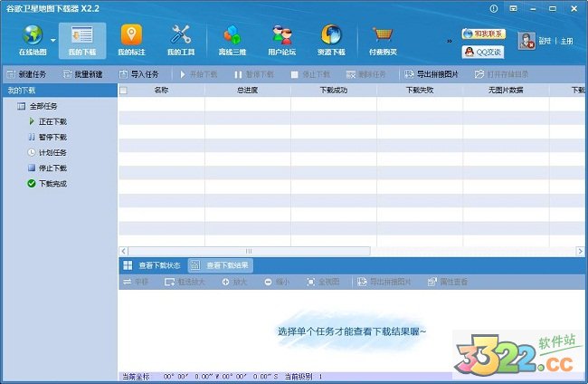Open 我的标注 location pin icon
The width and height of the screenshot is (588, 384).
click(131, 40)
